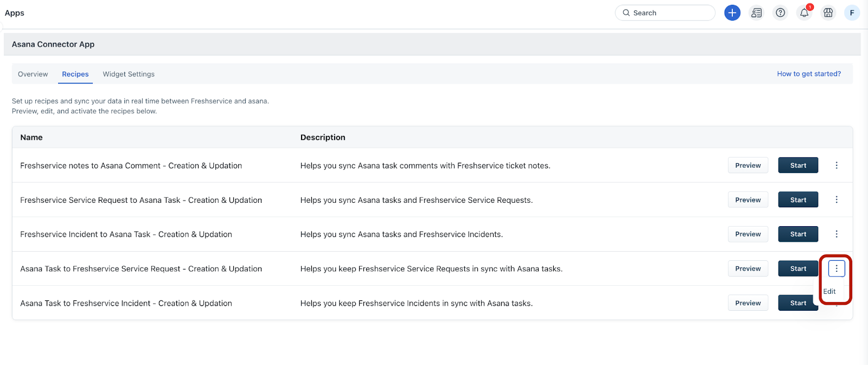The height and width of the screenshot is (365, 868).
Task: Preview Freshservice Incident to Asana Task recipe
Action: point(748,234)
